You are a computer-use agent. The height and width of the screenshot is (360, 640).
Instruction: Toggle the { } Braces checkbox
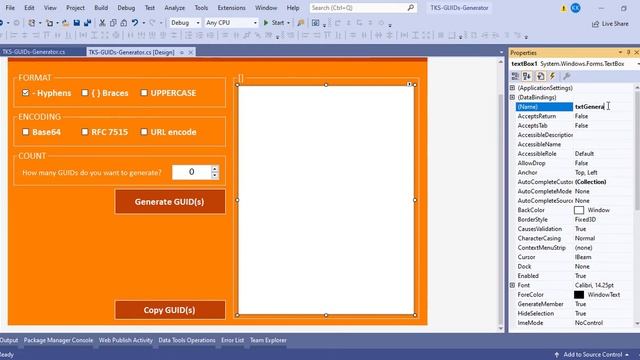tap(84, 93)
